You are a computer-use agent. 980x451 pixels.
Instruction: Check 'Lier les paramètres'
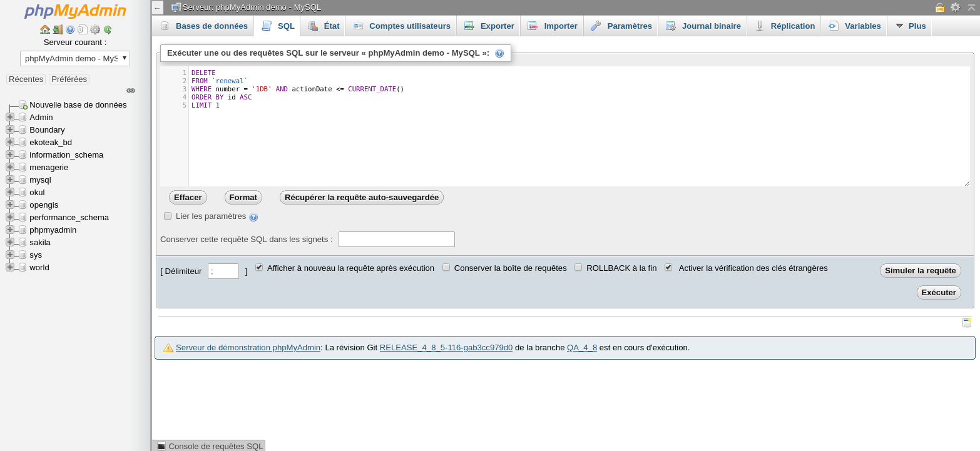tap(168, 215)
